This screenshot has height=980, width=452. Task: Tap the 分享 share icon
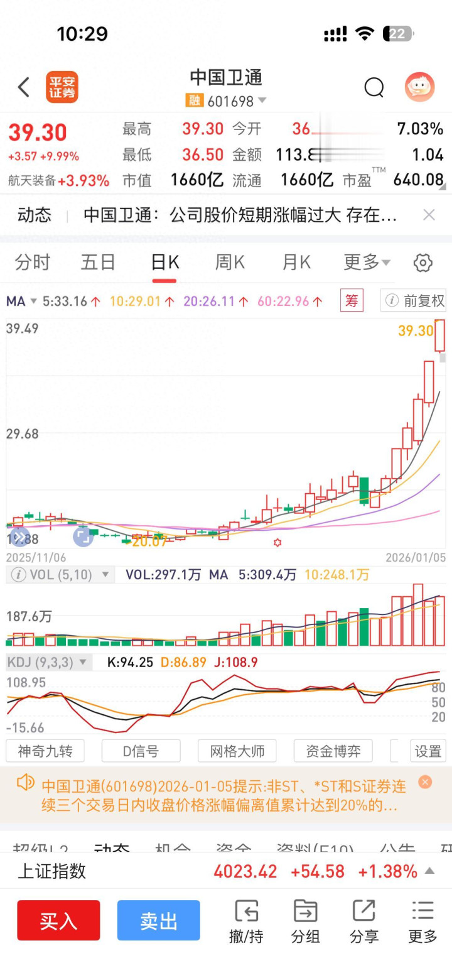(364, 921)
